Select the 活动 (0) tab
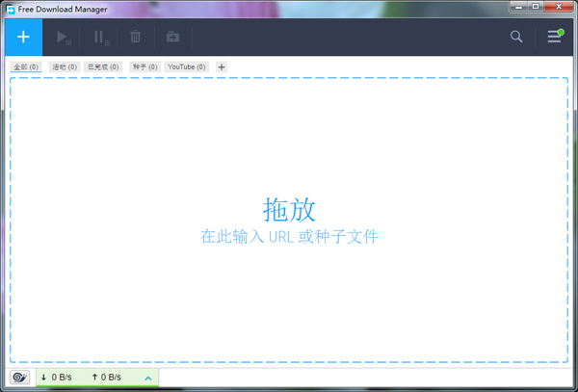Screen dimensions: 578x392 (65, 66)
